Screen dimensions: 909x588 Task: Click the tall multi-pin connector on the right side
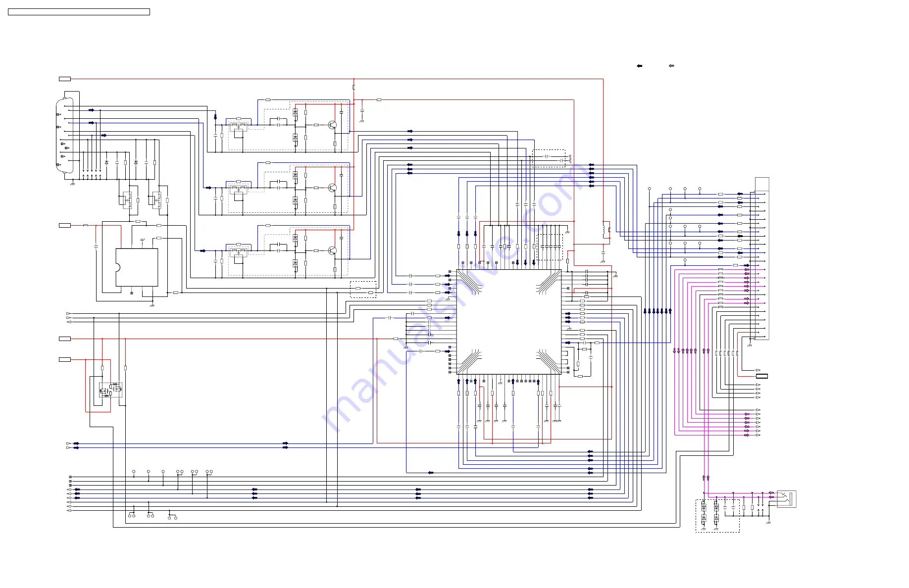[x=762, y=258]
